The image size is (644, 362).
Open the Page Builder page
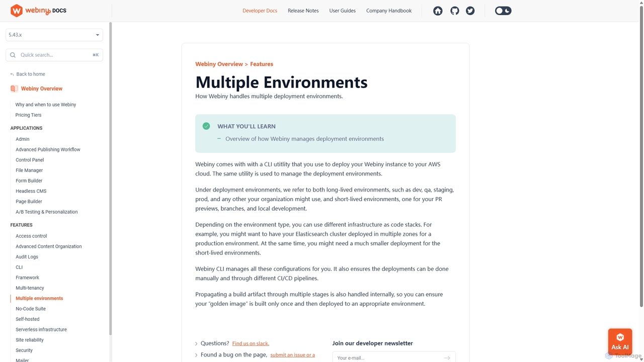click(29, 202)
